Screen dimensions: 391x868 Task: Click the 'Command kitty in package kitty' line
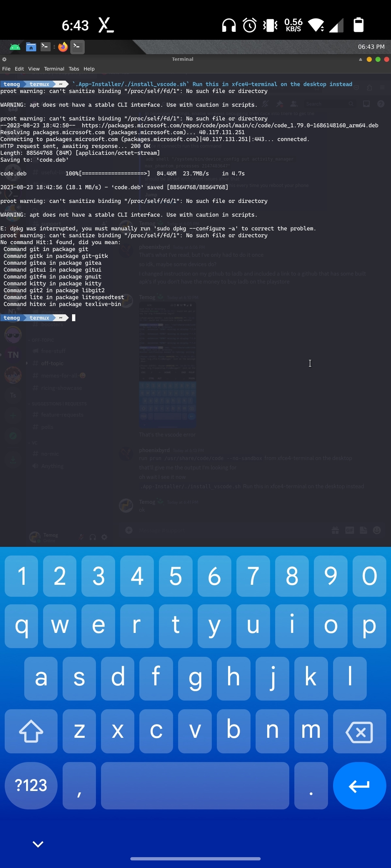(x=52, y=284)
